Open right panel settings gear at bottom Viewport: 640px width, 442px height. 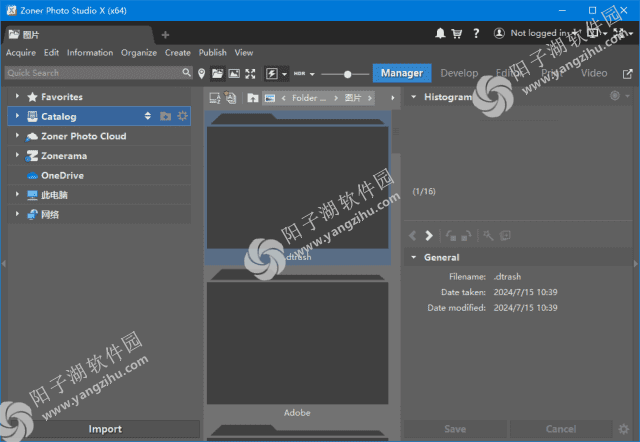(624, 429)
